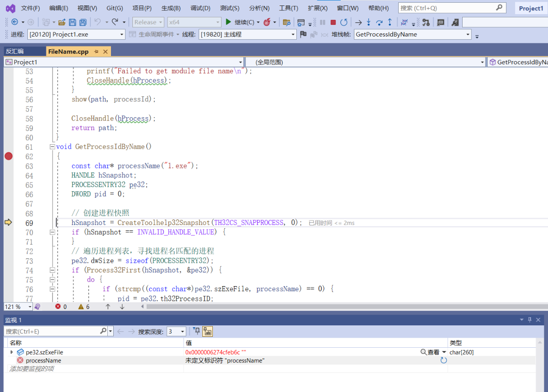Open the 继续(C) dropdown arrow
The width and height of the screenshot is (548, 392).
click(x=258, y=22)
